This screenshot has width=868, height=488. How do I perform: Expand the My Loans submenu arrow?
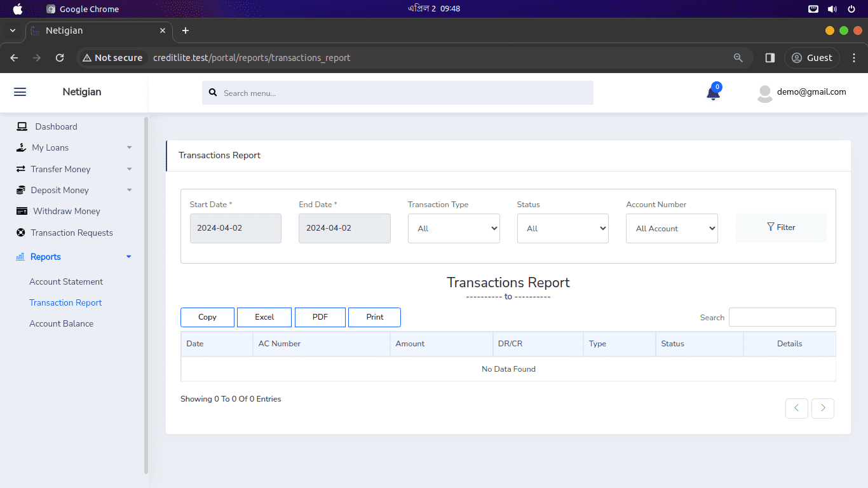coord(130,147)
